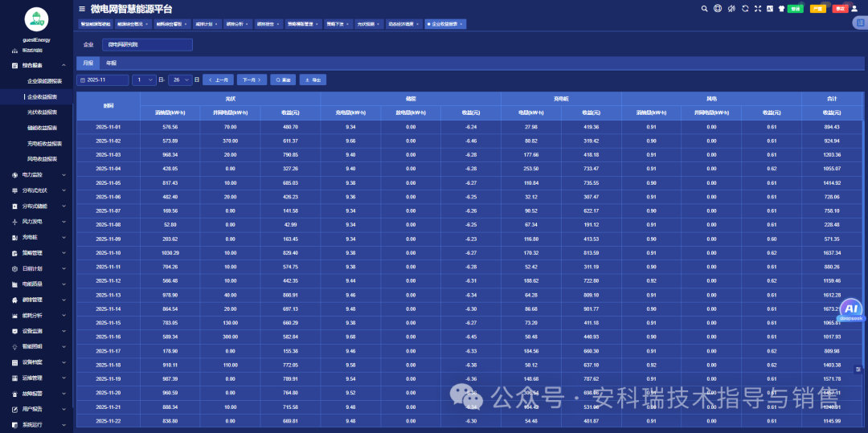This screenshot has width=868, height=433.
Task: Click the concentric circle icon in header
Action: pos(718,8)
